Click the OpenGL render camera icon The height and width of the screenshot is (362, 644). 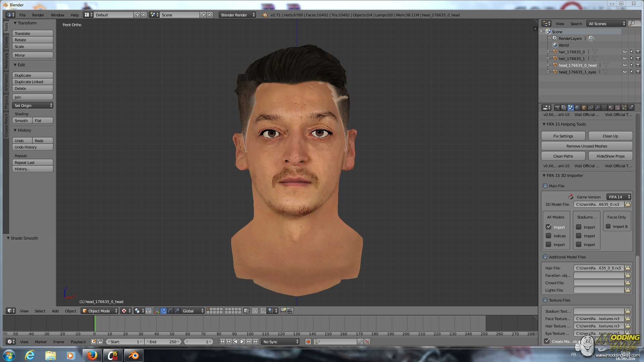click(x=283, y=311)
